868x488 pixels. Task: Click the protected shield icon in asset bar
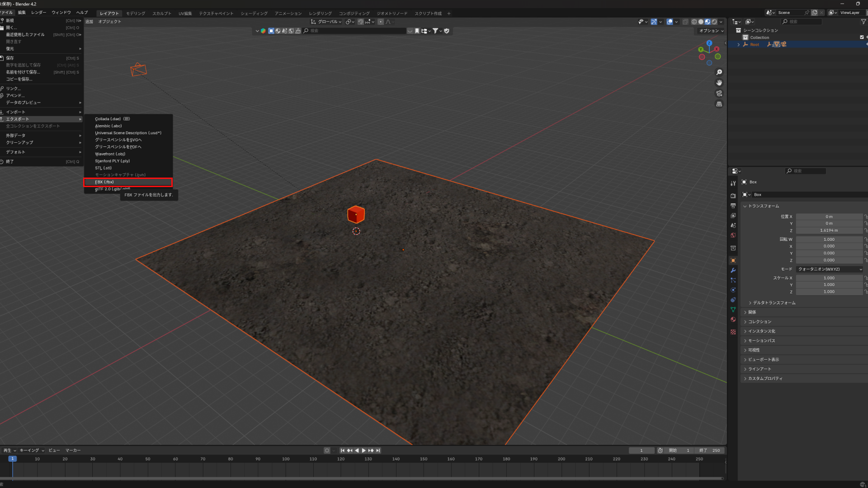click(447, 31)
